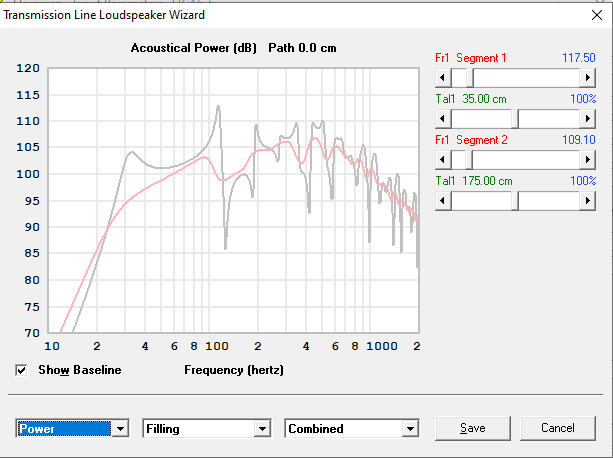Open the Combined dropdown selector

[x=409, y=429]
